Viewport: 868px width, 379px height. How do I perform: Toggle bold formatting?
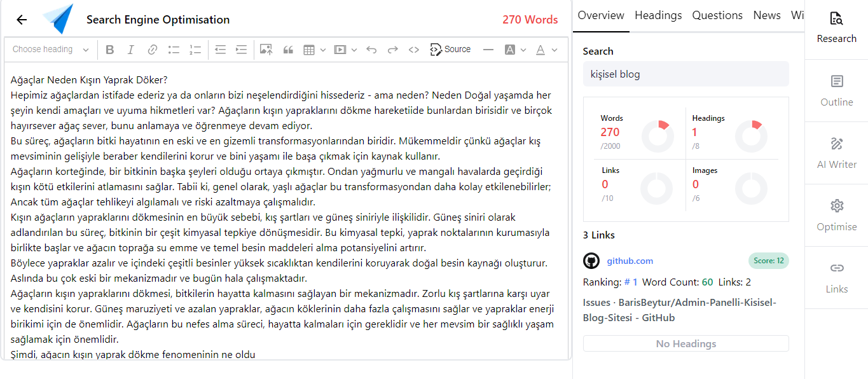coord(109,50)
